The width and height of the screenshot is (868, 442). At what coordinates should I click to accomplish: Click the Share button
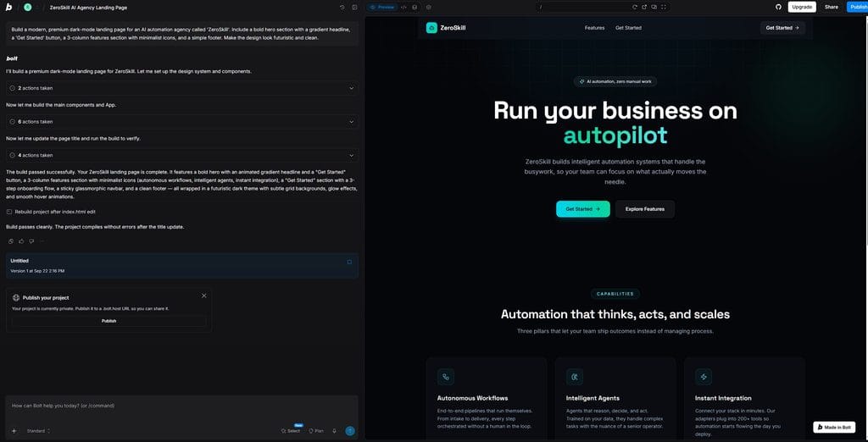[x=831, y=7]
